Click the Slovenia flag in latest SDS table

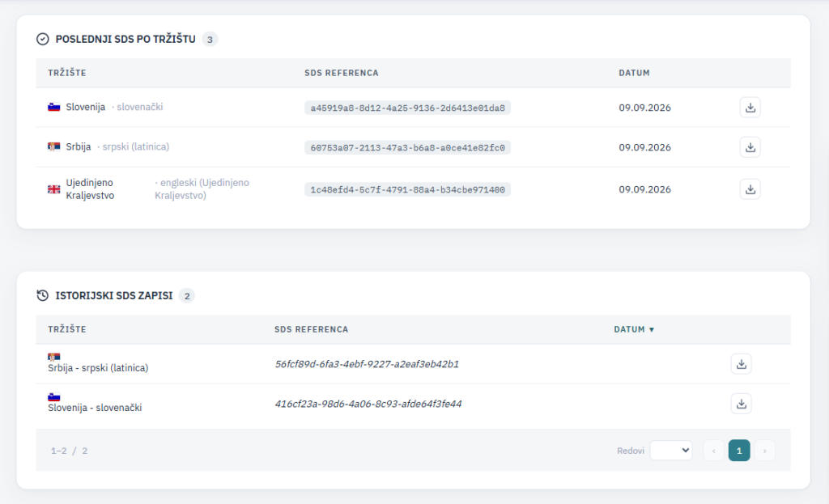coord(54,108)
